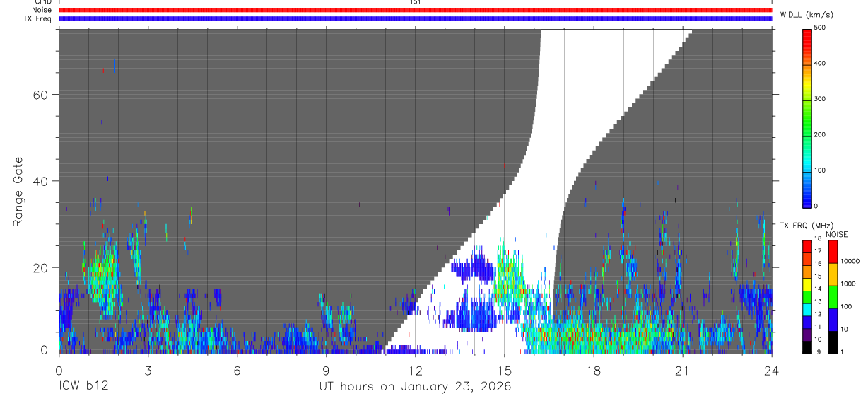Click the cyan segment of TX FRQ colorbar
The height and width of the screenshot is (401, 868).
click(807, 308)
